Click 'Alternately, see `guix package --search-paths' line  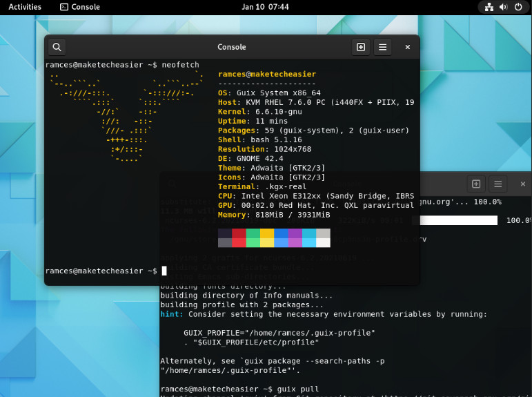(273, 360)
